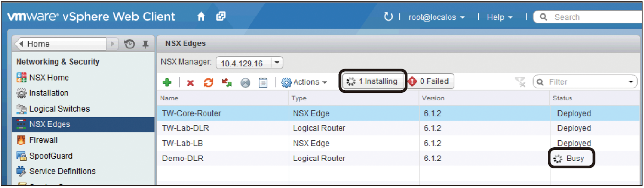Screen dimensions: 644x188
Task: Click the Logical Switches icon
Action: tap(22, 109)
